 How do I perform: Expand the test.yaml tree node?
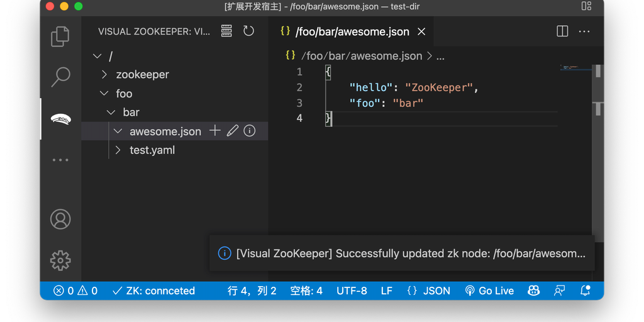click(x=118, y=150)
